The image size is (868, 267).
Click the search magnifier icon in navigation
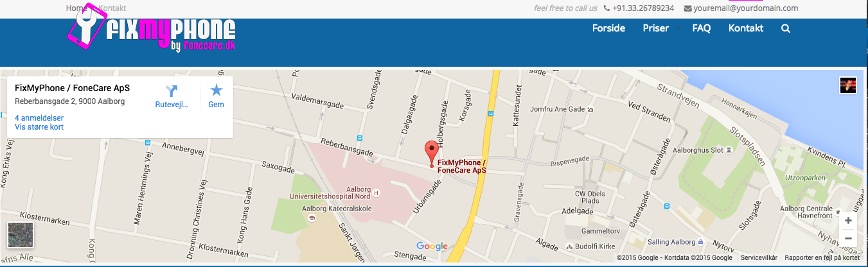click(786, 28)
